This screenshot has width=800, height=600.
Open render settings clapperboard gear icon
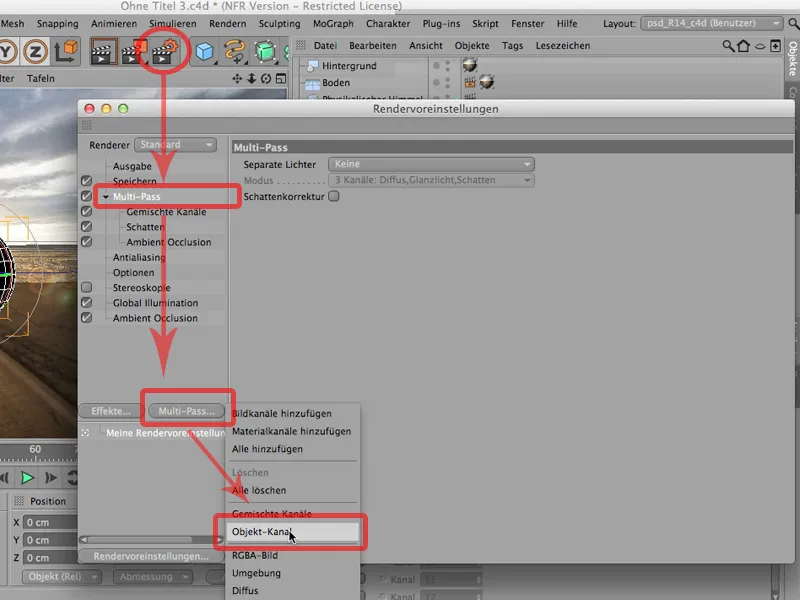pyautogui.click(x=165, y=52)
